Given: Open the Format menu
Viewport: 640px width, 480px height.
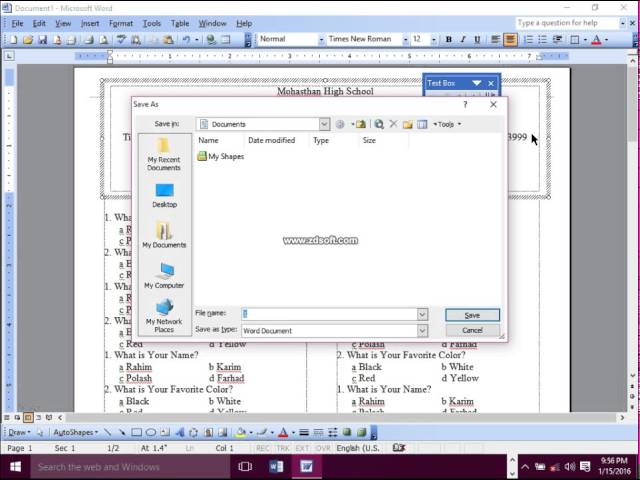Looking at the screenshot, I should 121,24.
